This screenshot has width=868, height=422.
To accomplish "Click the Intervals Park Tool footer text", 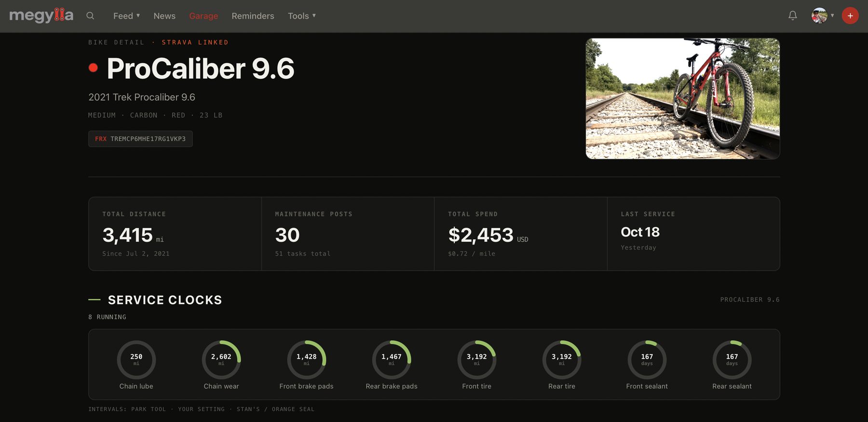I will tap(201, 409).
